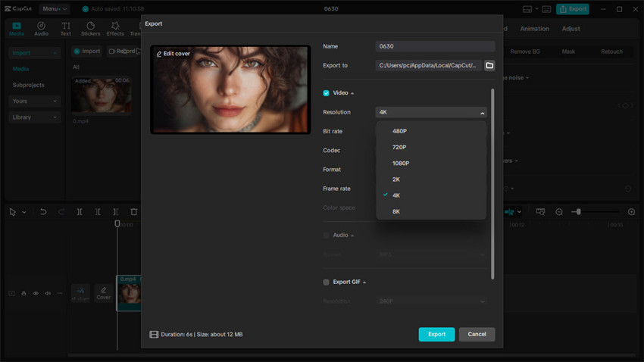This screenshot has height=362, width=644.
Task: Choose the selection pointer tool in timeline
Action: (x=12, y=212)
